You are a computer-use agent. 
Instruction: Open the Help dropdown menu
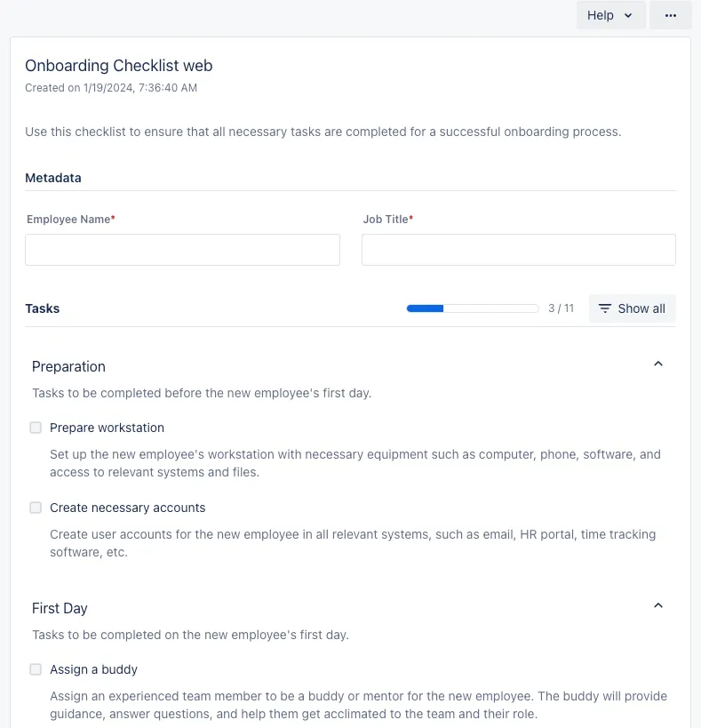(x=609, y=15)
